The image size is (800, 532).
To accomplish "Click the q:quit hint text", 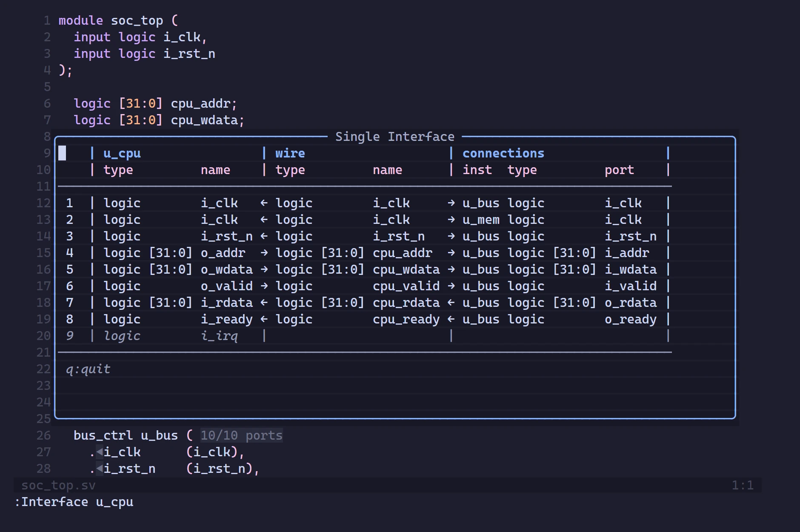I will tap(88, 369).
